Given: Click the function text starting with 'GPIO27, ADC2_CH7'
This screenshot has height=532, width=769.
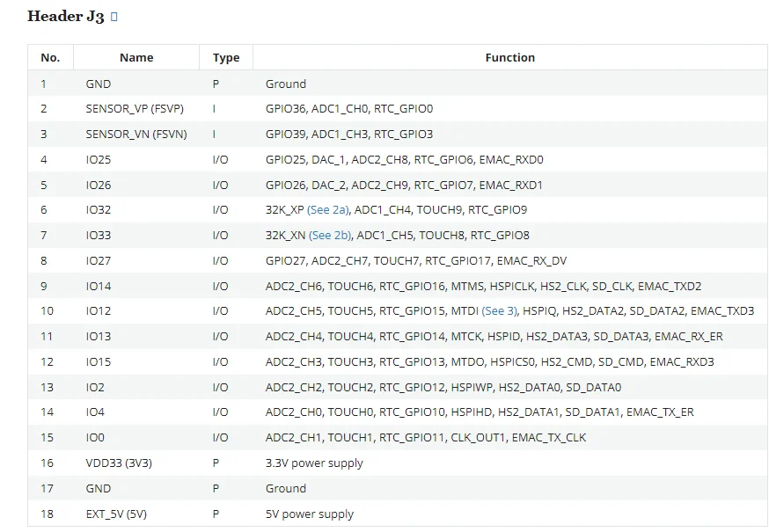Looking at the screenshot, I should [416, 261].
